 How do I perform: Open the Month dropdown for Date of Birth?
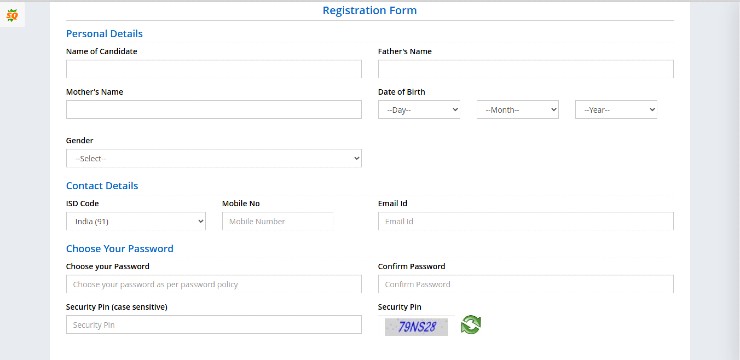point(518,109)
